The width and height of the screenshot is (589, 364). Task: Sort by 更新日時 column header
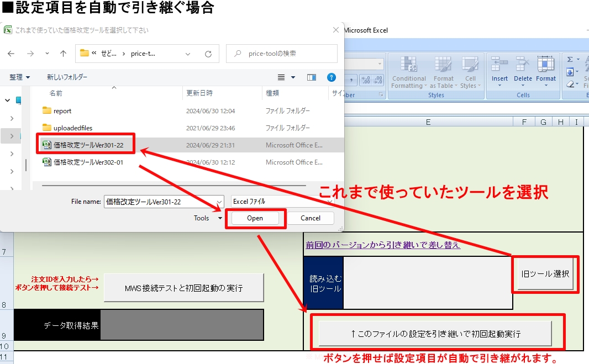[199, 93]
